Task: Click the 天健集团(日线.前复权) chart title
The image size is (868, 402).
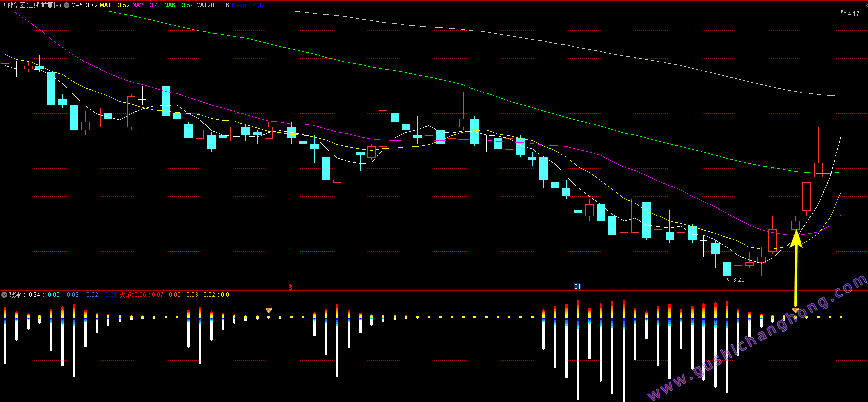Action: (x=32, y=5)
